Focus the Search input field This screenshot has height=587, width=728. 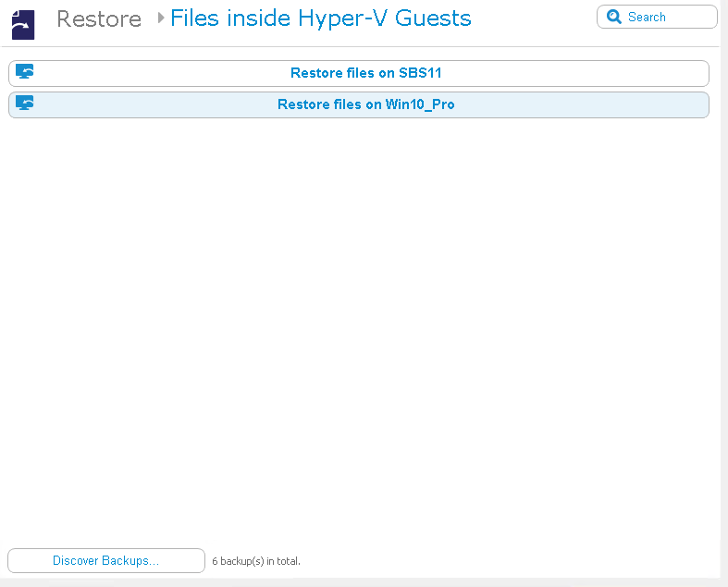668,17
